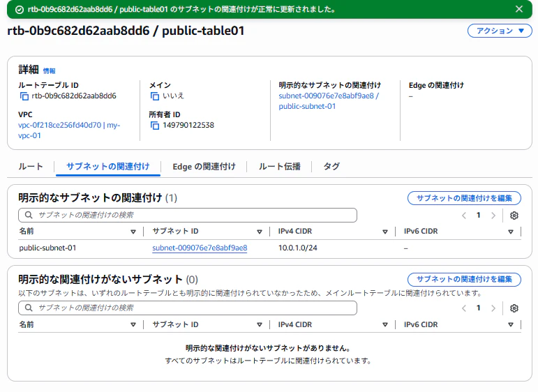Sort explicit associations table by 名前 column
The image size is (538, 392).
tap(133, 232)
